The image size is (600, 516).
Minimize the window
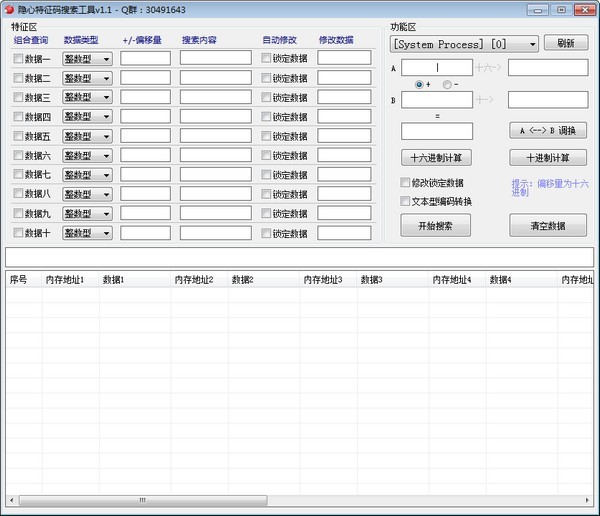(x=538, y=10)
